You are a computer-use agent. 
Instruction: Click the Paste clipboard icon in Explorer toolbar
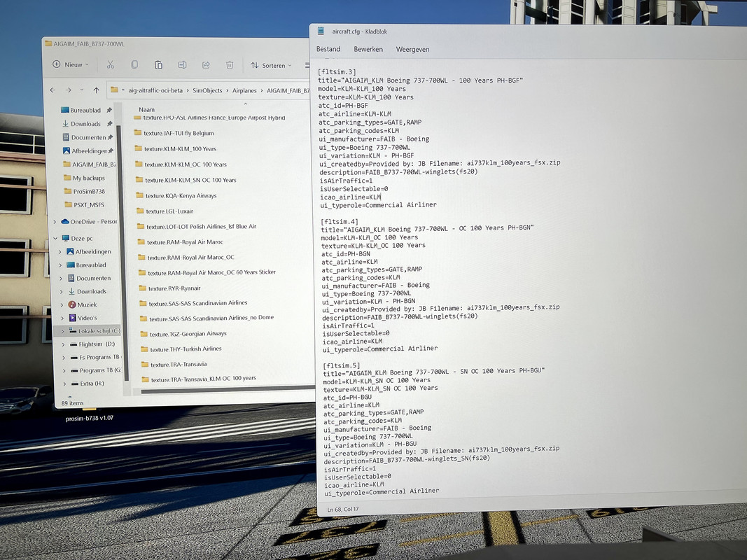coord(158,65)
